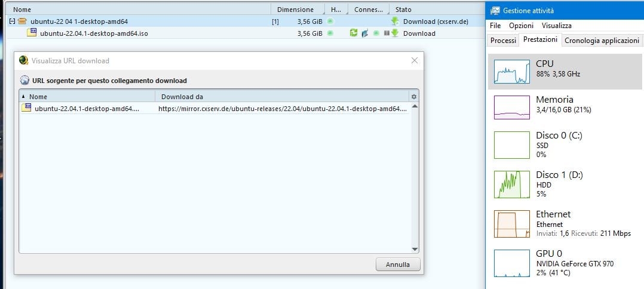The image size is (644, 289).
Task: Click the mirror.cxserv.de source URL
Action: [283, 109]
